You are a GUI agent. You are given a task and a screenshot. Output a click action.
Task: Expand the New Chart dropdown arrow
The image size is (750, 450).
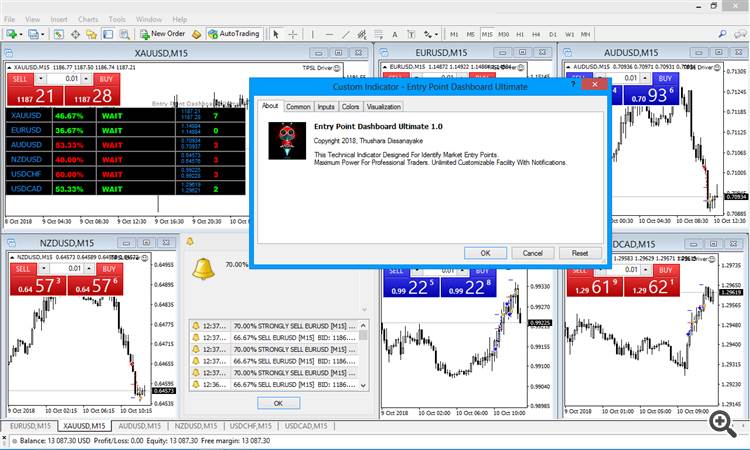click(21, 34)
